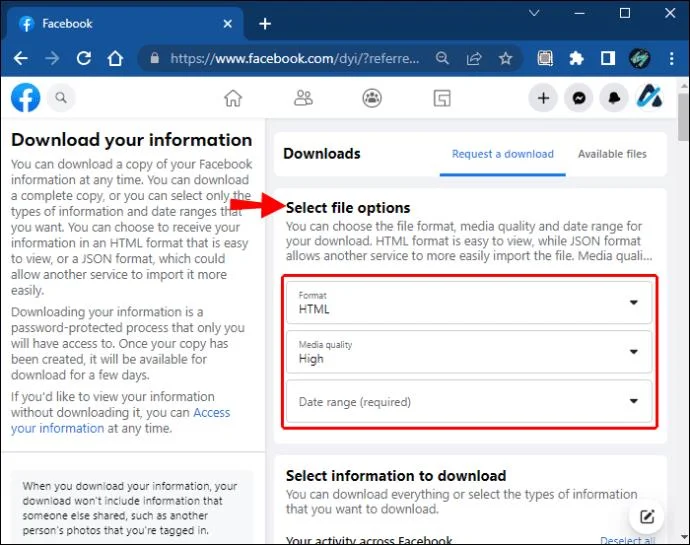
Task: Reload the page with refresh icon
Action: pyautogui.click(x=84, y=58)
